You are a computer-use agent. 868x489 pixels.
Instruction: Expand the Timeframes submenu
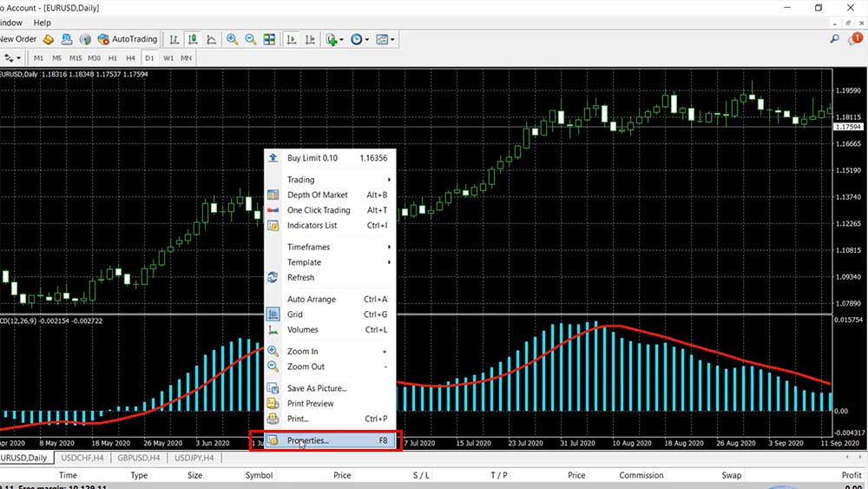coord(308,248)
